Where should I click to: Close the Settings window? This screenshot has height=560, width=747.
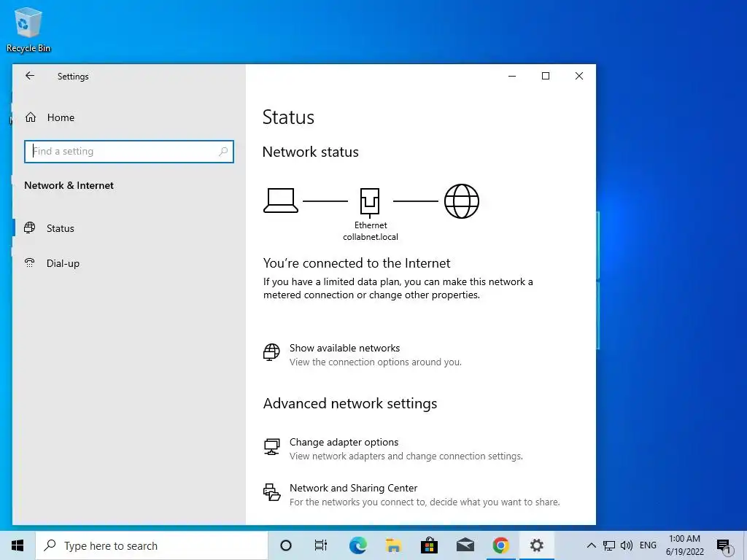coord(578,76)
